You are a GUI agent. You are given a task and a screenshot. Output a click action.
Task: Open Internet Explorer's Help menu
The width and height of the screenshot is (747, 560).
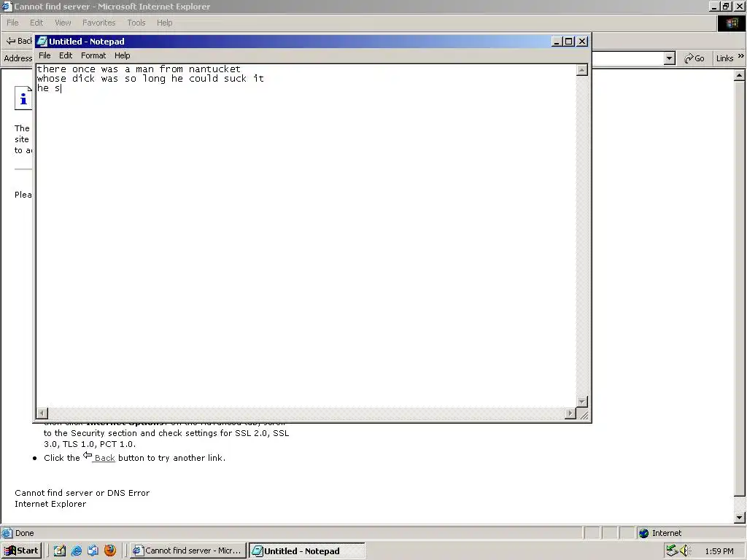tap(164, 23)
